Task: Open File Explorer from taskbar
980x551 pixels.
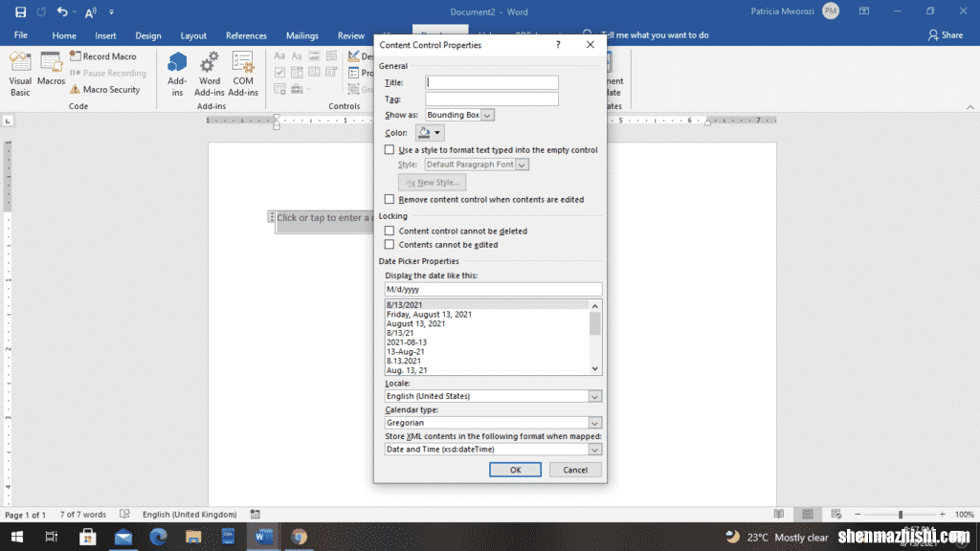Action: tap(193, 537)
